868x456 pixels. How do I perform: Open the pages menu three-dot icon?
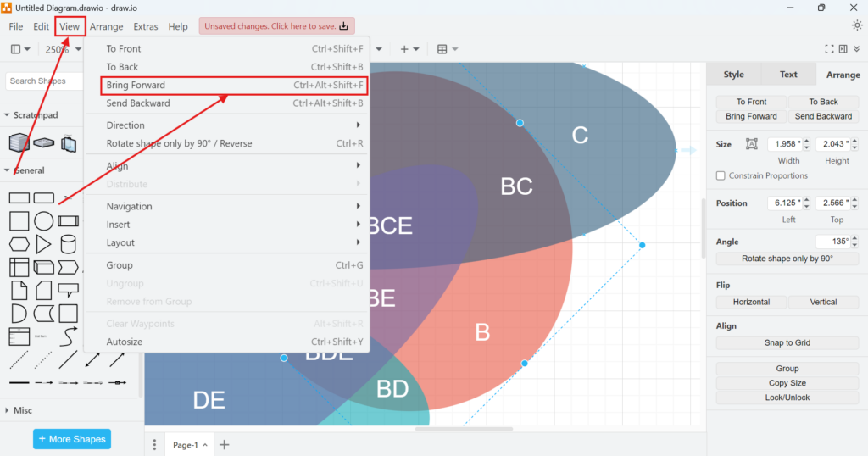click(x=154, y=444)
